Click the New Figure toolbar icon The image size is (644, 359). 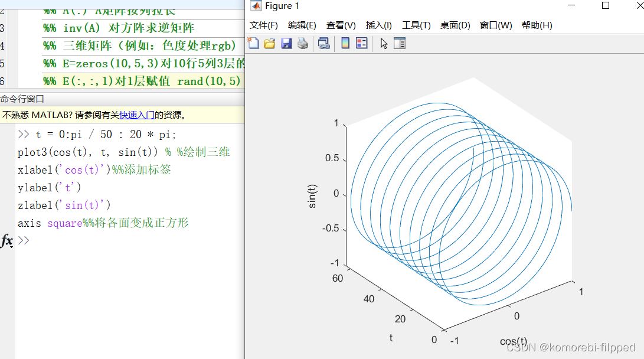point(253,43)
